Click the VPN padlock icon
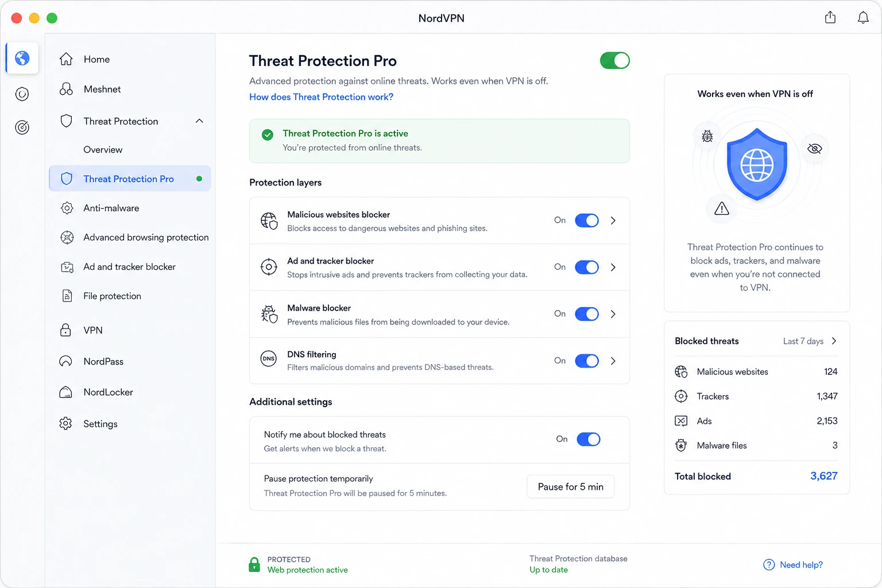882x588 pixels. pos(65,330)
